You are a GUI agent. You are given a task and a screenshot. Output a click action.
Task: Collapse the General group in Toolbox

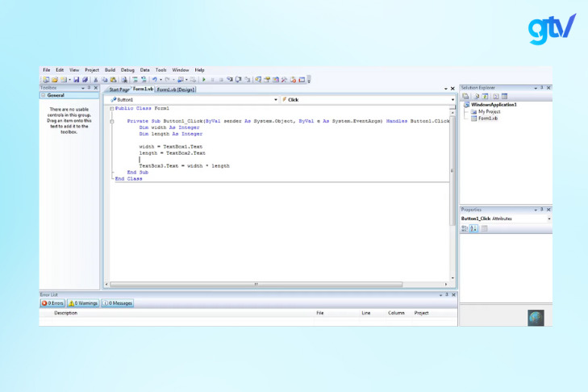coord(44,95)
